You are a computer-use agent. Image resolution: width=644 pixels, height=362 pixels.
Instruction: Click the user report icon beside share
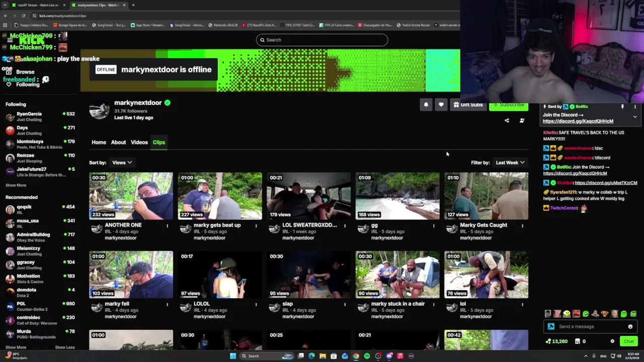pos(522,121)
